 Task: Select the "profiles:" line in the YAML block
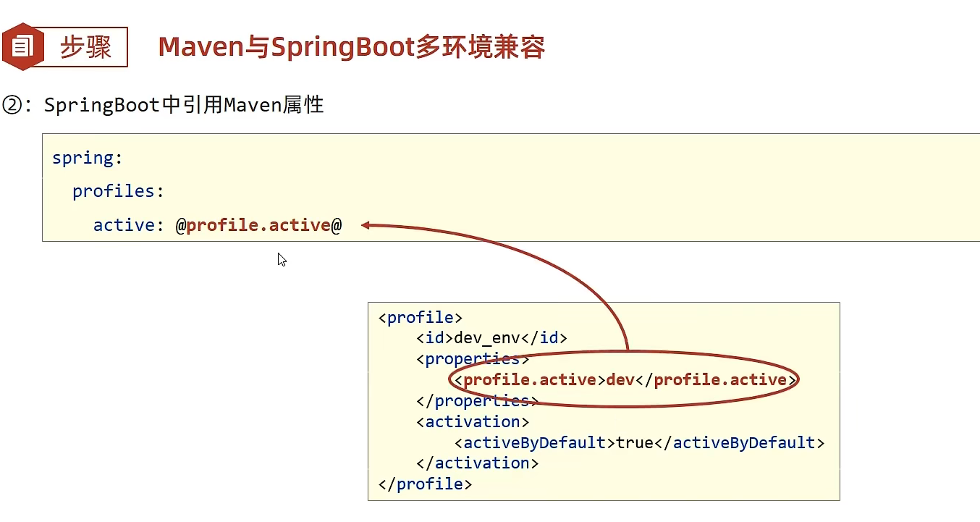coord(119,191)
